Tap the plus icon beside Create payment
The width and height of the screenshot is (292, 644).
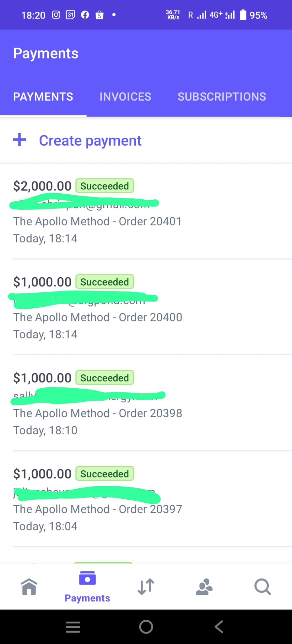(19, 140)
